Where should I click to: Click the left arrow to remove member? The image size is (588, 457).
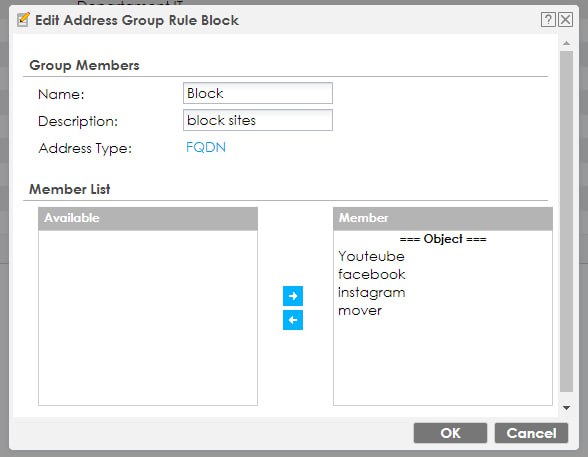coord(293,320)
